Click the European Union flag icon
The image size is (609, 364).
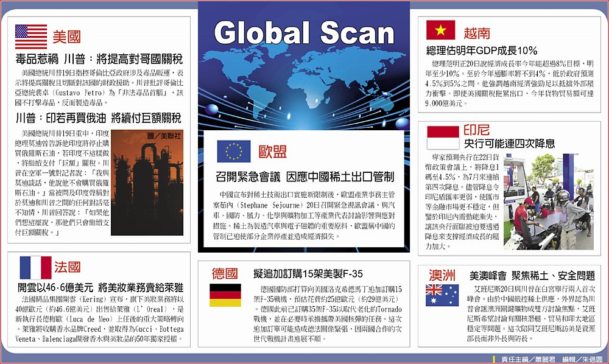[234, 151]
